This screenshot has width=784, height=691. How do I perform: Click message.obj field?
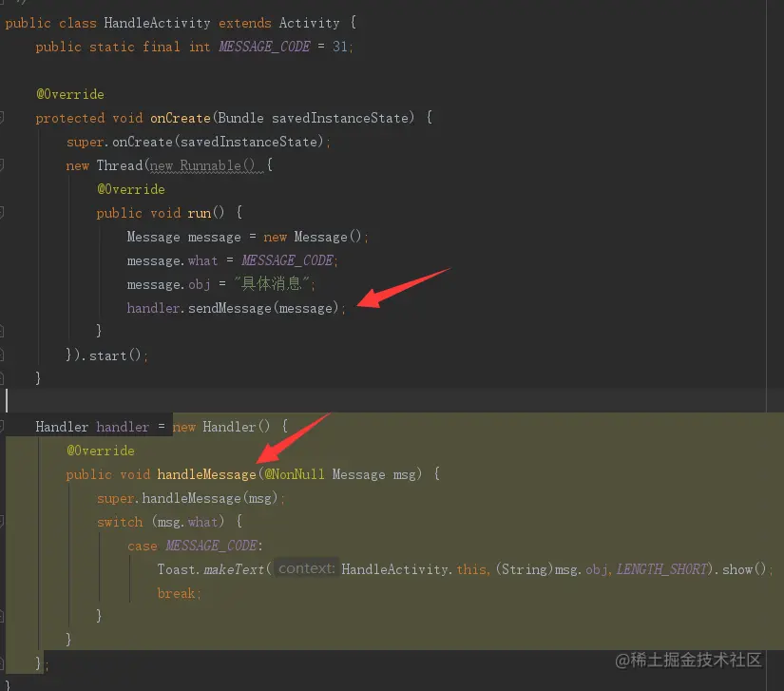click(x=168, y=284)
